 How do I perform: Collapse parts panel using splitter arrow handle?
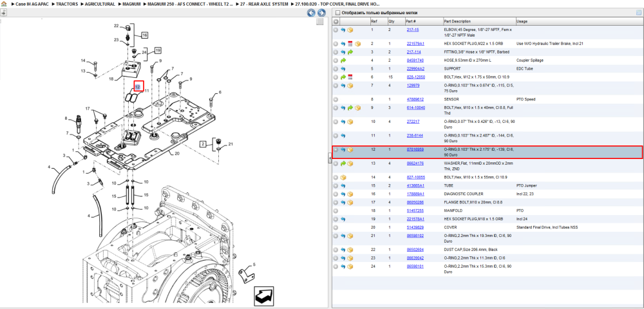point(329,158)
